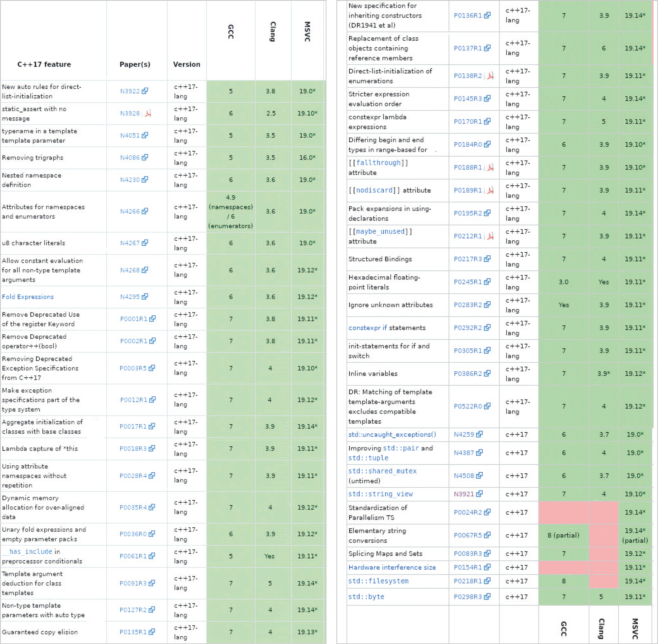
Task: Click external link icon next to P0298R3
Action: click(x=487, y=597)
